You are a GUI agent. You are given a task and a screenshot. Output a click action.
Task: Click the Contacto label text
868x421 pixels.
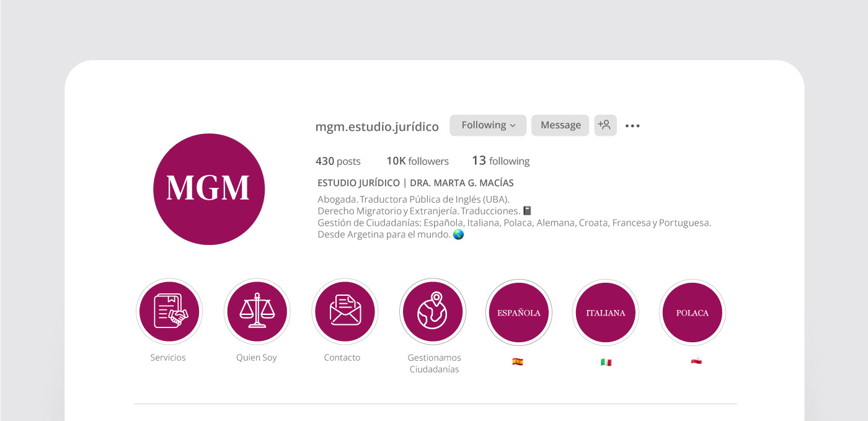(x=342, y=358)
